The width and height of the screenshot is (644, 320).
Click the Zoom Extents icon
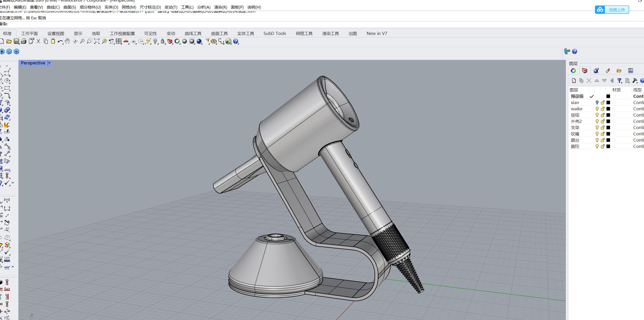[97, 41]
